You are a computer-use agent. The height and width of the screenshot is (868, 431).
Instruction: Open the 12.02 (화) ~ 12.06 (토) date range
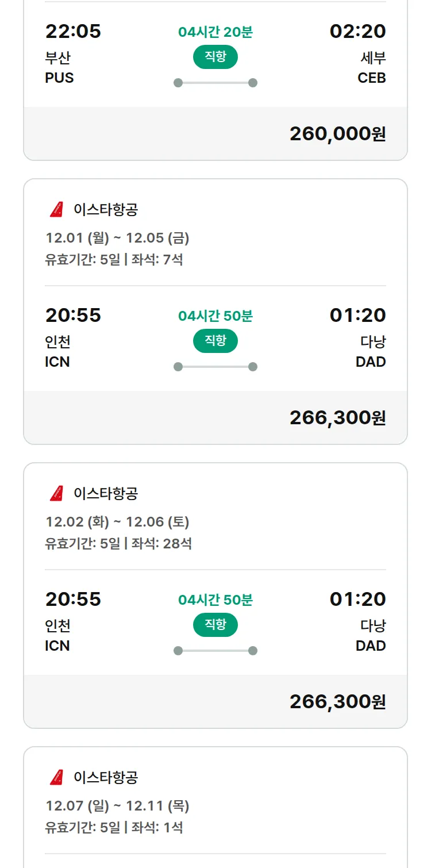coord(117,522)
